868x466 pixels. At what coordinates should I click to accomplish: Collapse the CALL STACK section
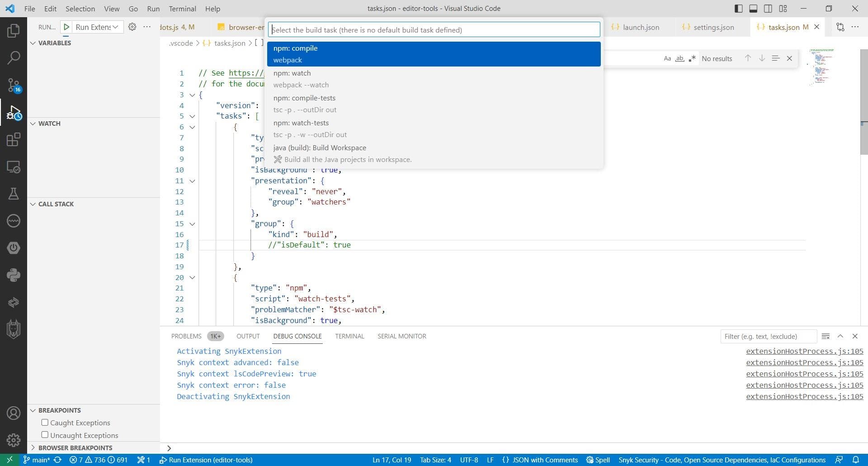click(x=33, y=204)
